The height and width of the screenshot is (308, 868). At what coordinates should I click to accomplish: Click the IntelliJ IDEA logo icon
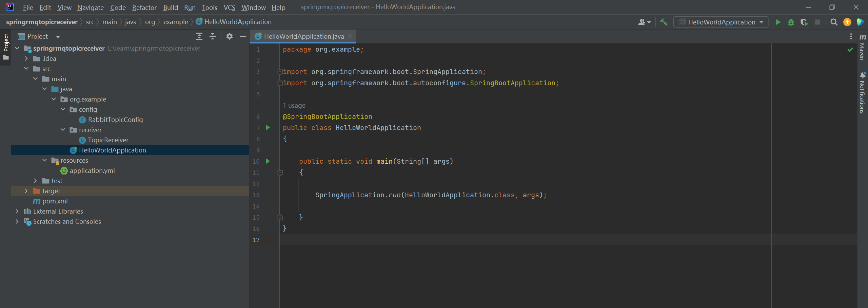point(10,7)
